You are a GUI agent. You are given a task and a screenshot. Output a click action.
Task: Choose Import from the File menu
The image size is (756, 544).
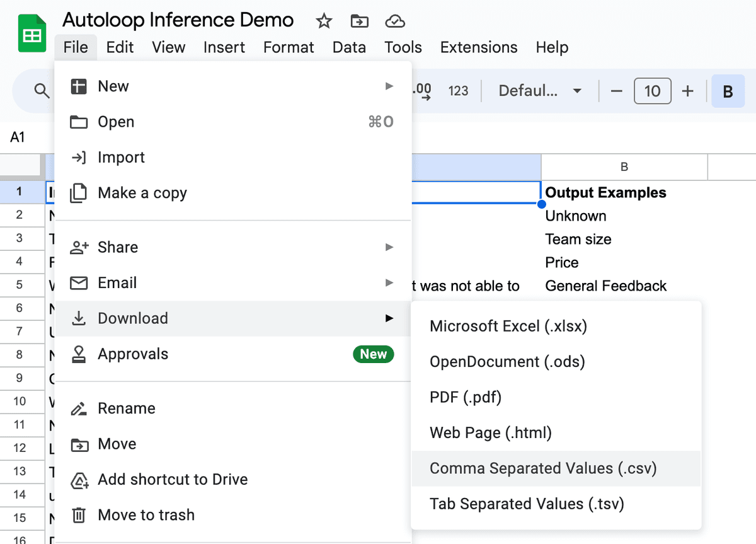pos(233,157)
